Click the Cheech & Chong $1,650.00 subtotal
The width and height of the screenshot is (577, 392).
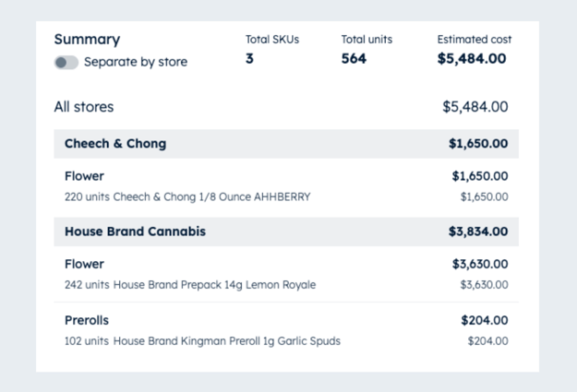pyautogui.click(x=478, y=143)
